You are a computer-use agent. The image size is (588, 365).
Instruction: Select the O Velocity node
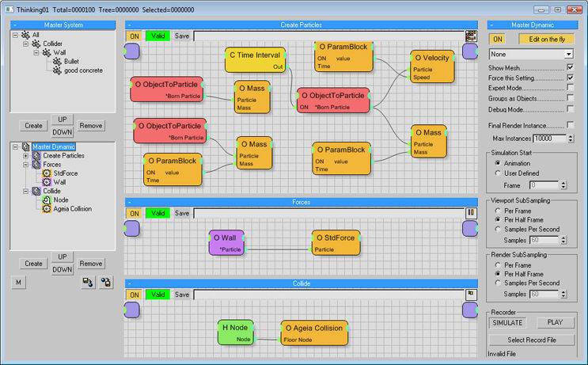[432, 67]
